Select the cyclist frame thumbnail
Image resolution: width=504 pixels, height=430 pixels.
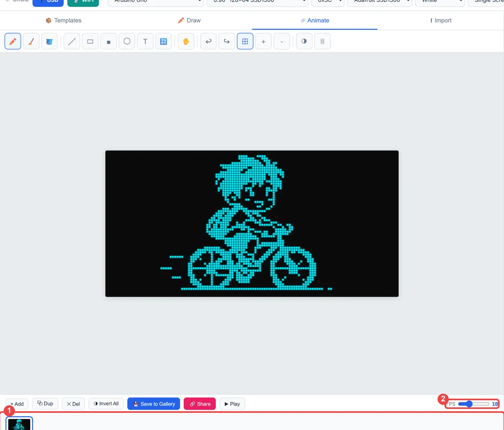[x=19, y=424]
